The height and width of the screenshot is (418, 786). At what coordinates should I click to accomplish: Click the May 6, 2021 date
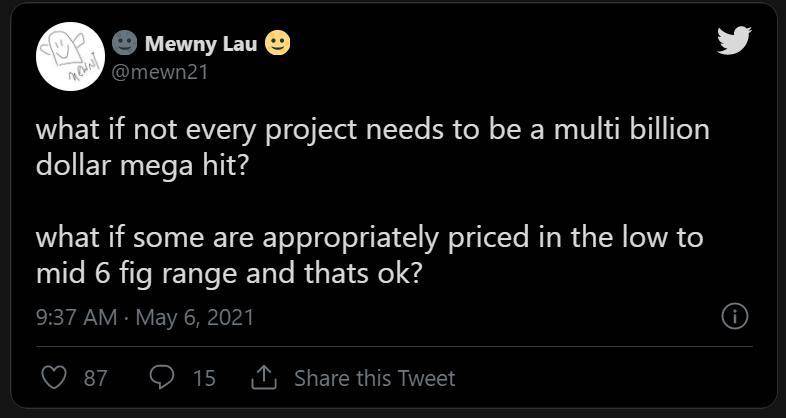pyautogui.click(x=194, y=318)
